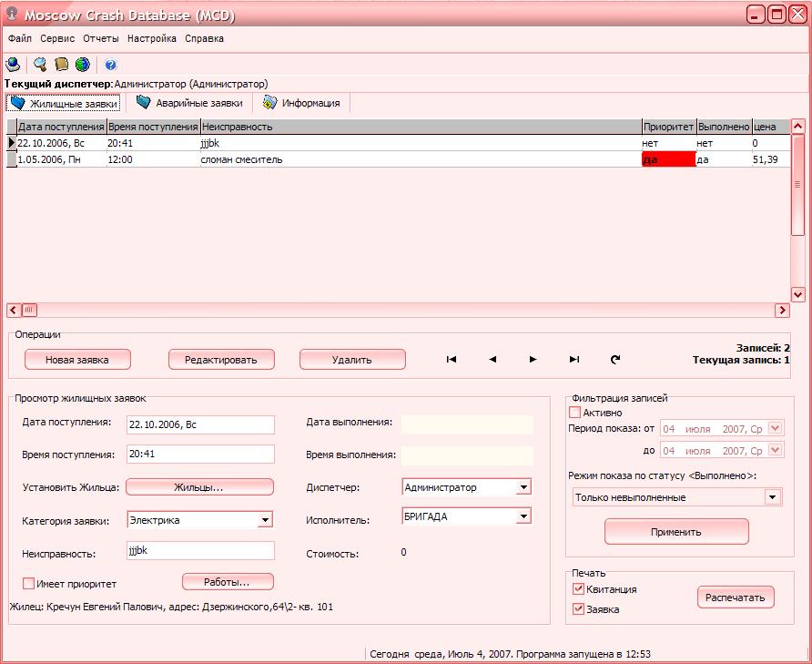Click the Неисправность column header
Image resolution: width=812 pixels, height=664 pixels.
pos(421,127)
